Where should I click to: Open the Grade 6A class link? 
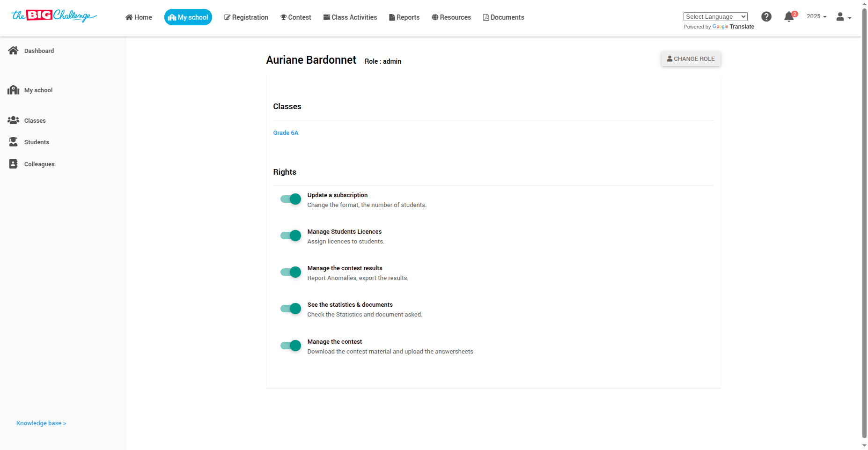286,133
